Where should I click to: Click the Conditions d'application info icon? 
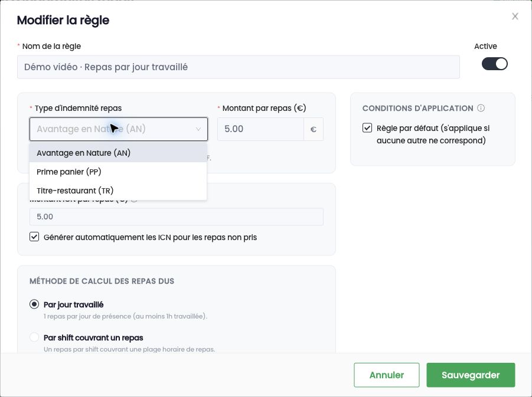point(481,108)
